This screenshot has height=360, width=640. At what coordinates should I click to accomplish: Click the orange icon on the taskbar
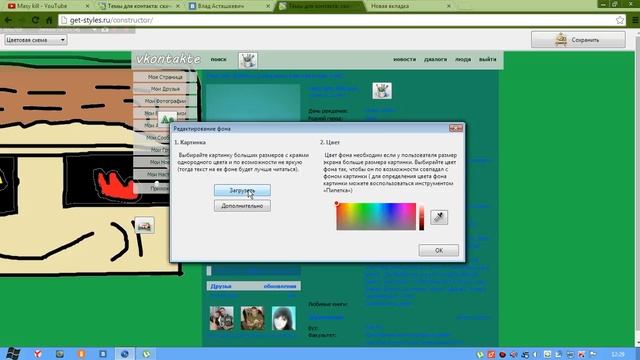coord(81,354)
